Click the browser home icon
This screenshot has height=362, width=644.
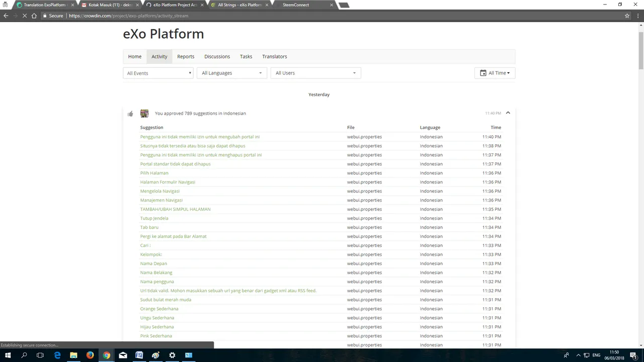click(34, 16)
